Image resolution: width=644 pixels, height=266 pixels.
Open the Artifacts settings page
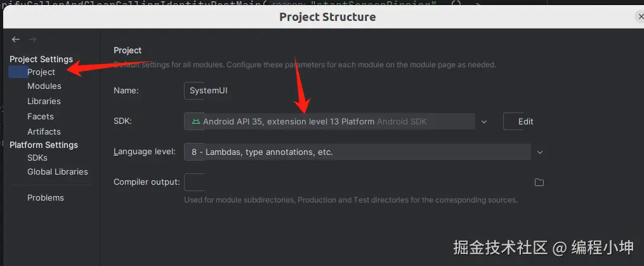click(44, 131)
